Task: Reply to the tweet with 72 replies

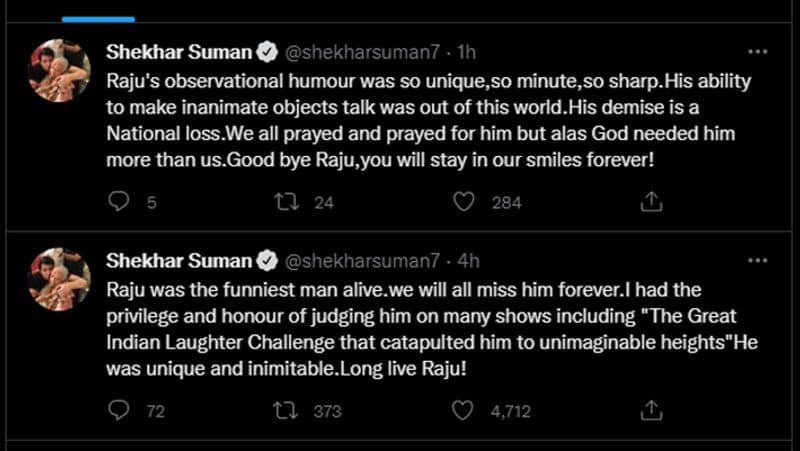Action: [x=117, y=410]
